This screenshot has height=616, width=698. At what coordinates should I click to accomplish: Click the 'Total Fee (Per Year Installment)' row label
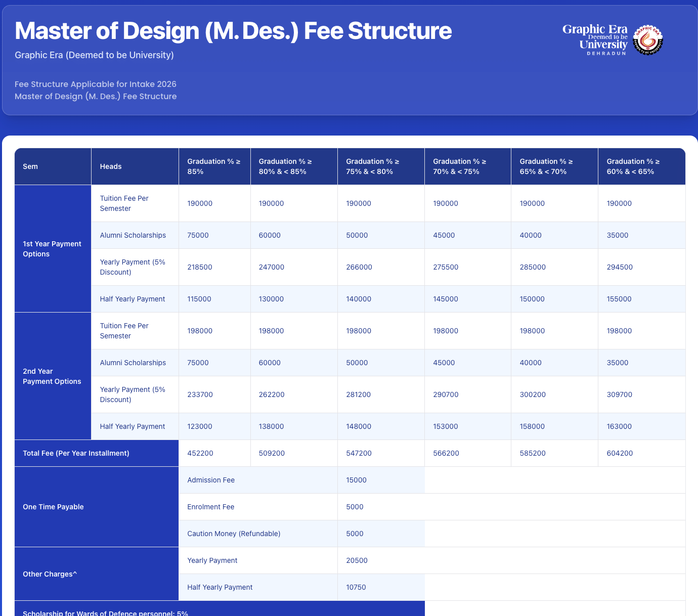76,453
